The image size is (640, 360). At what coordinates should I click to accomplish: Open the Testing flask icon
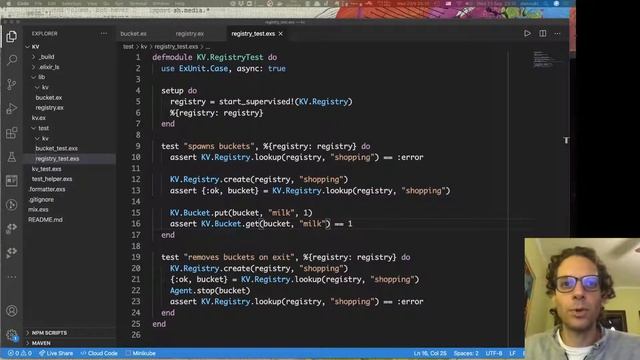pyautogui.click(x=12, y=157)
